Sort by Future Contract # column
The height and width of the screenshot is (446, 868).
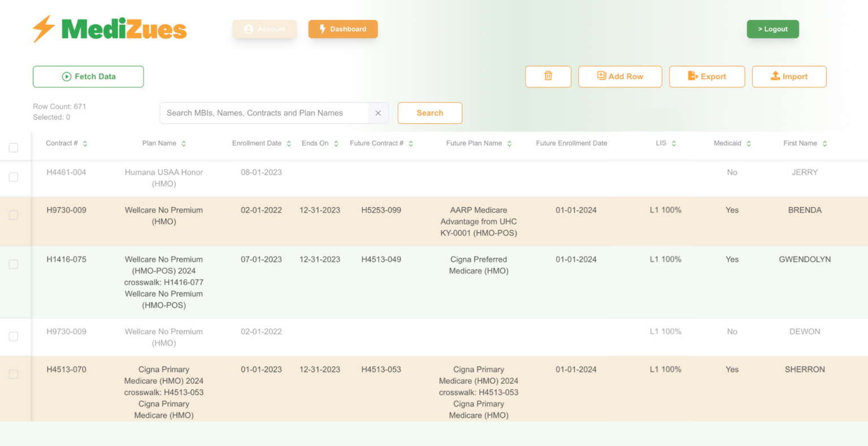click(411, 144)
